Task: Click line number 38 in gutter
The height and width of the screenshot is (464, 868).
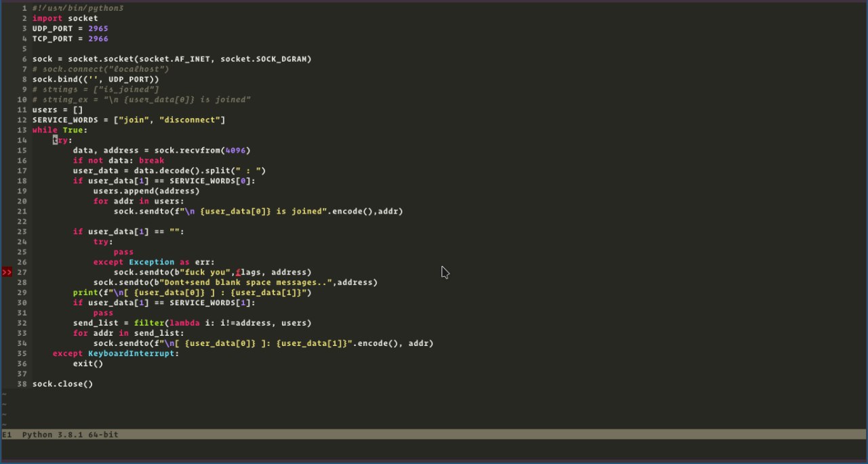Action: point(22,385)
